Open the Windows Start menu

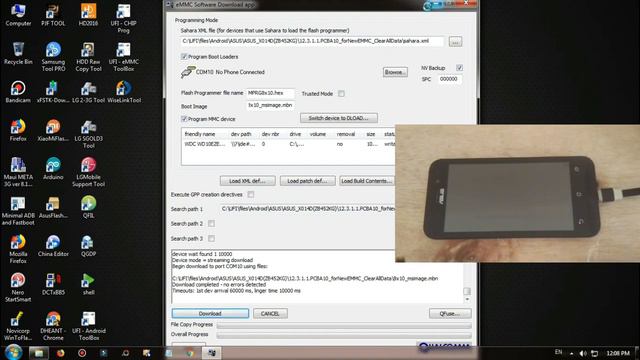[13, 352]
